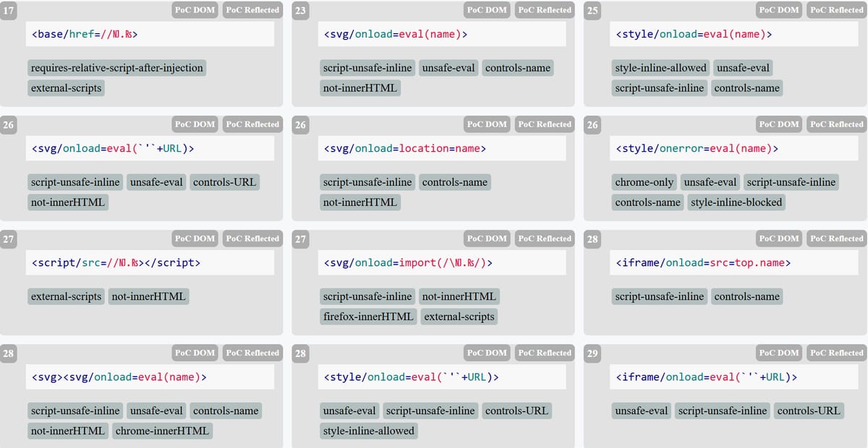Image resolution: width=868 pixels, height=448 pixels.
Task: Open PoC DOM for the base/href payload
Action: coord(195,10)
